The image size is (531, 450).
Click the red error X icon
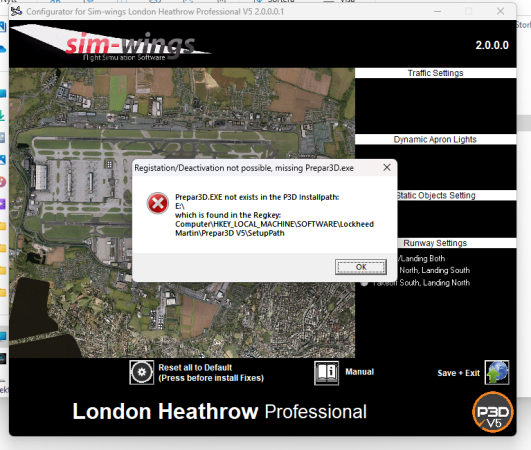(157, 203)
